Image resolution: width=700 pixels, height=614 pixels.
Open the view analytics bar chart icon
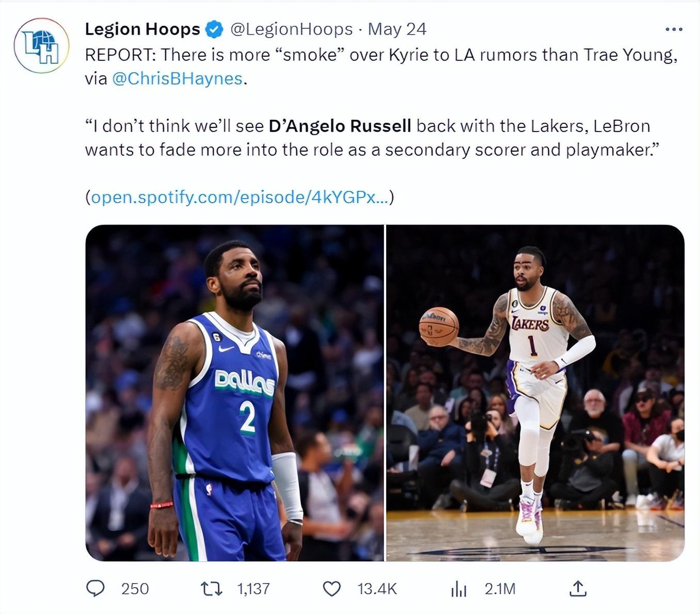pyautogui.click(x=458, y=589)
